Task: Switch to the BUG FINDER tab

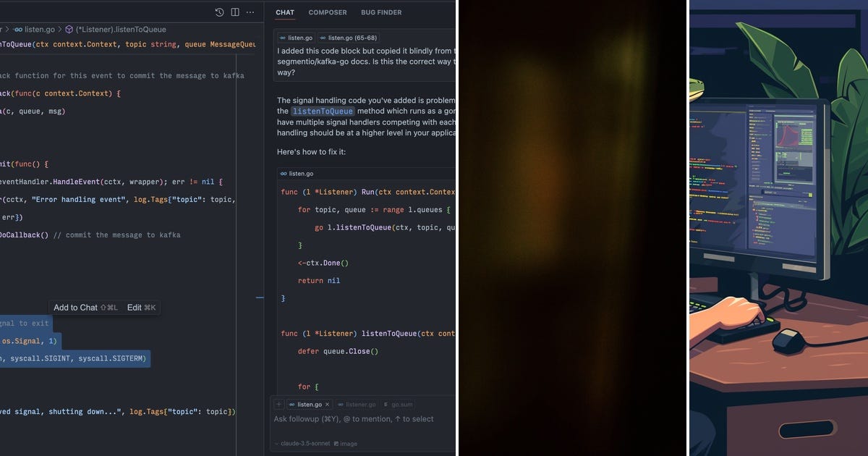Action: point(381,12)
